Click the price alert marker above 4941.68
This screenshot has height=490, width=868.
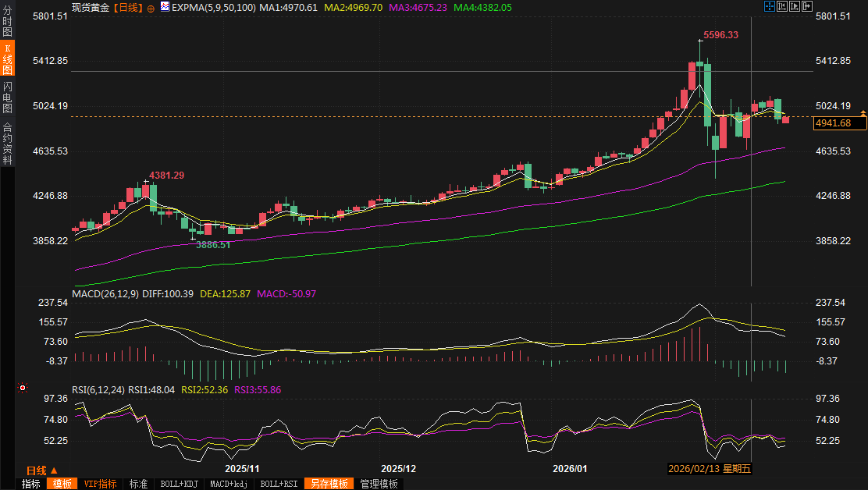(863, 114)
